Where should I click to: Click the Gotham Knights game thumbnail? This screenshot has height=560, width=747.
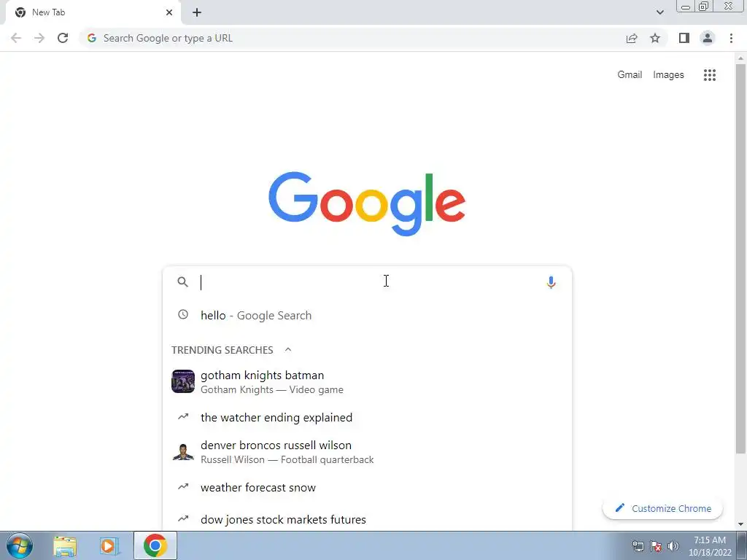click(183, 381)
